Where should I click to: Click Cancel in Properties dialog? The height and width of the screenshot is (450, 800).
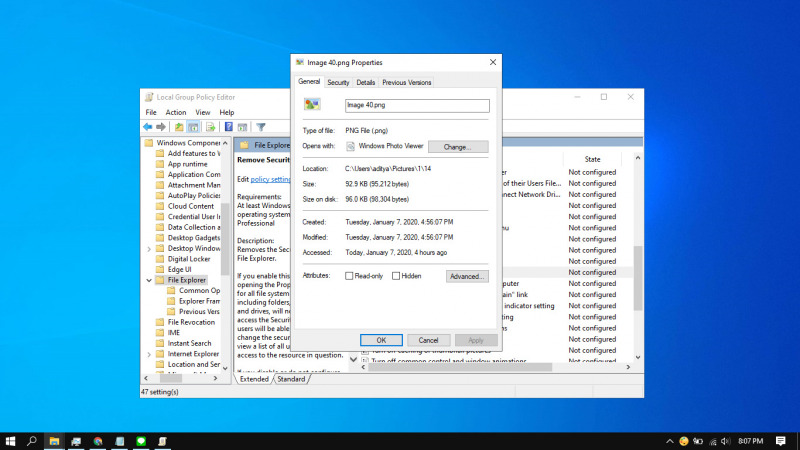click(428, 340)
